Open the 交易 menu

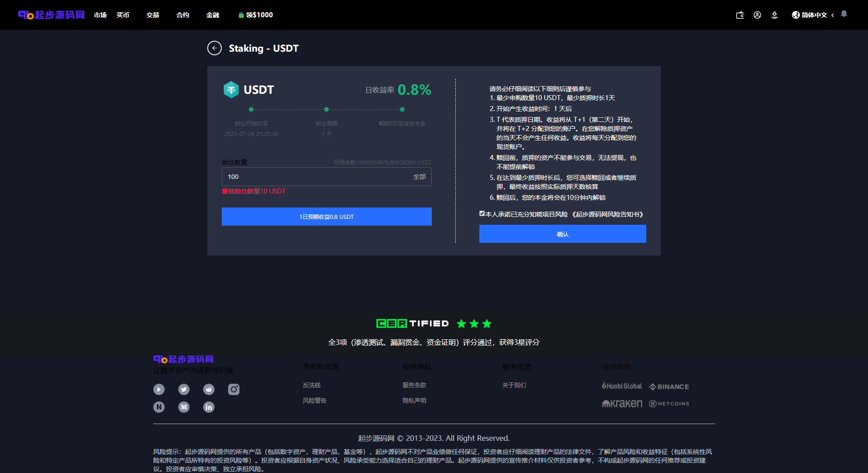pos(153,15)
